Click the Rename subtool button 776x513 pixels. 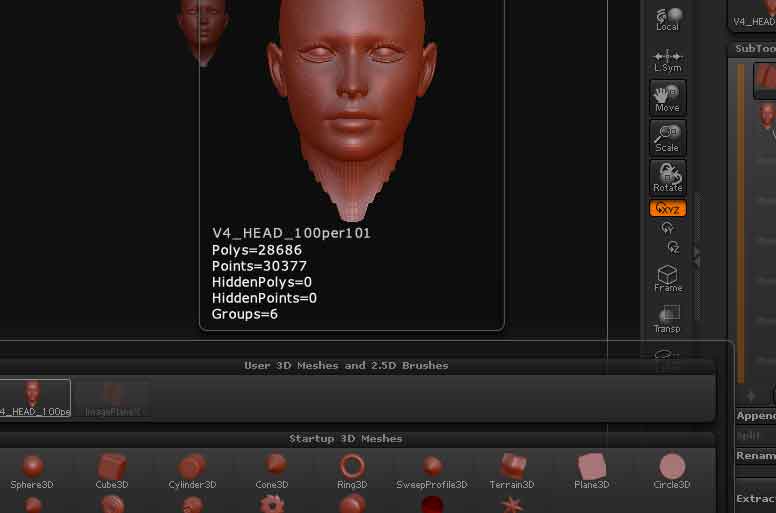(x=755, y=456)
